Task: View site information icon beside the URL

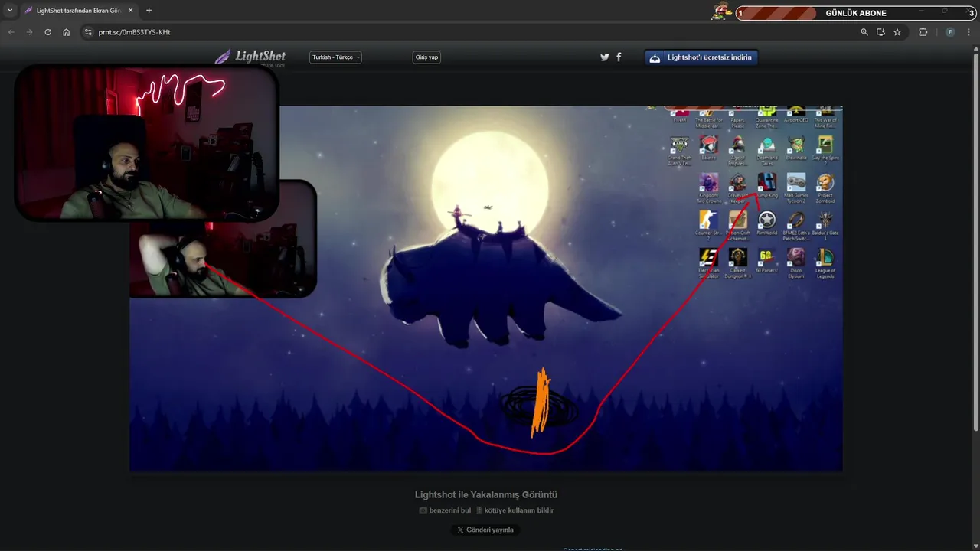Action: (88, 32)
